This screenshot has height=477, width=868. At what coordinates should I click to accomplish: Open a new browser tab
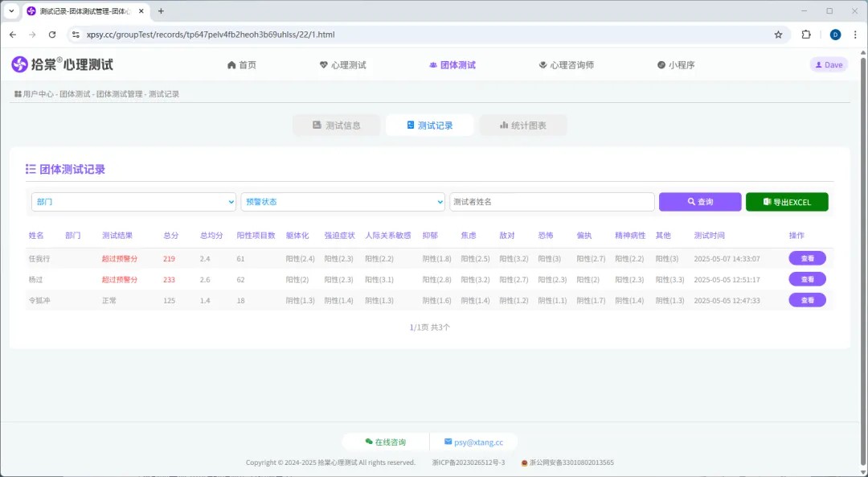tap(161, 11)
